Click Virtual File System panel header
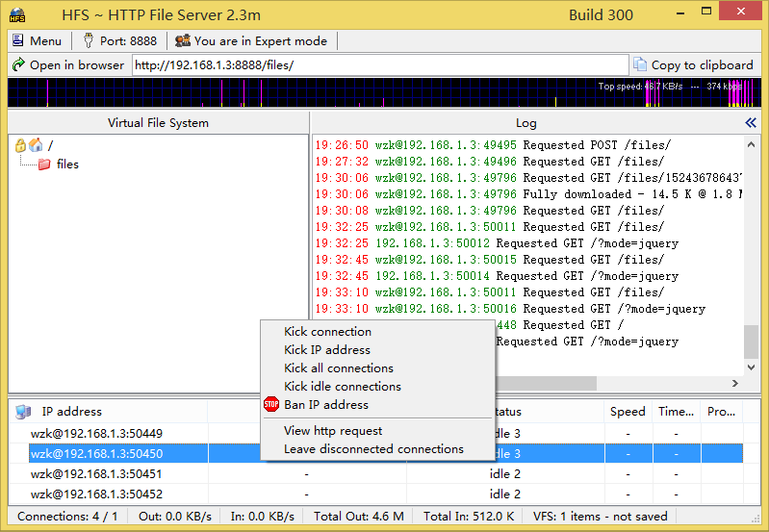The width and height of the screenshot is (769, 532). [158, 122]
